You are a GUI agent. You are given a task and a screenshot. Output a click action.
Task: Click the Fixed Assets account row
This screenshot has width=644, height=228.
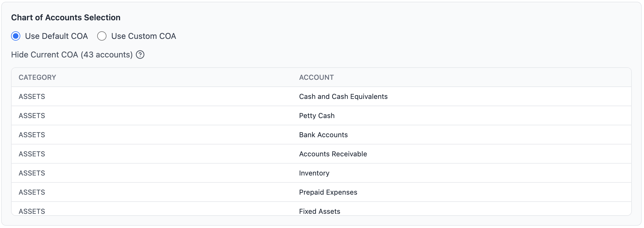319,211
